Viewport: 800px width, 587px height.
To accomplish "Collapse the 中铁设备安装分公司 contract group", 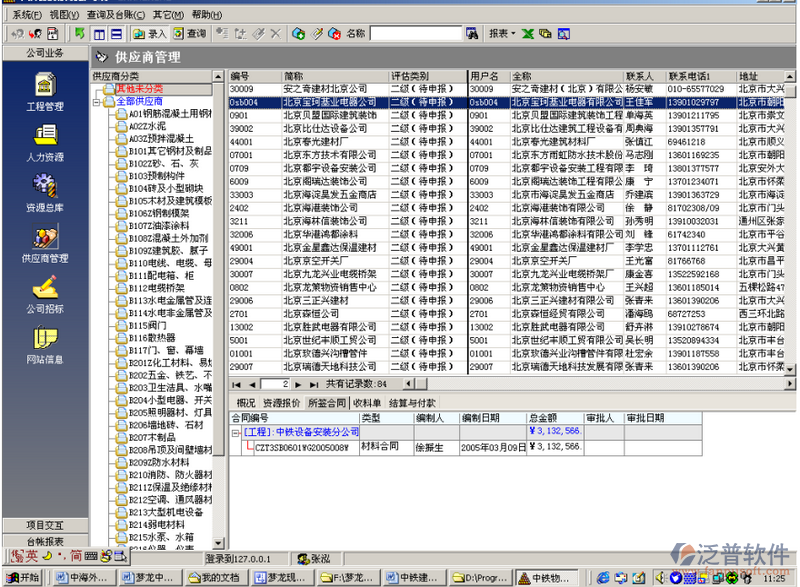I will (x=236, y=432).
